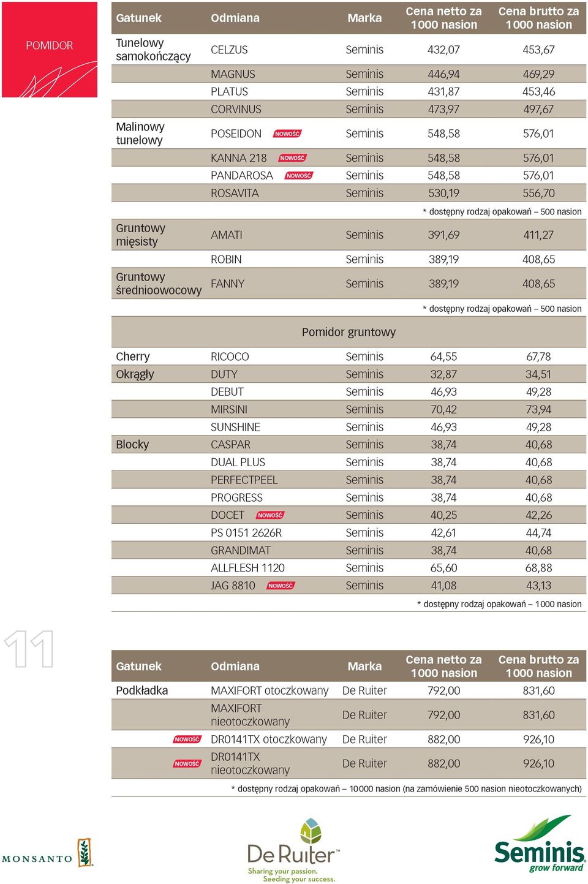Click the Cherry species label
Viewport: 588px width, 884px height.
(133, 357)
